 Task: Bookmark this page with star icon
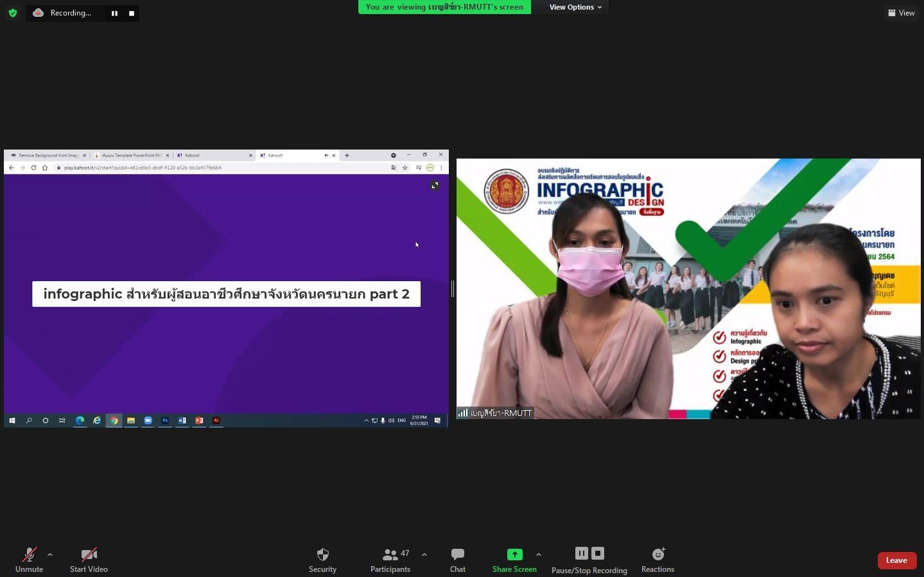point(405,168)
